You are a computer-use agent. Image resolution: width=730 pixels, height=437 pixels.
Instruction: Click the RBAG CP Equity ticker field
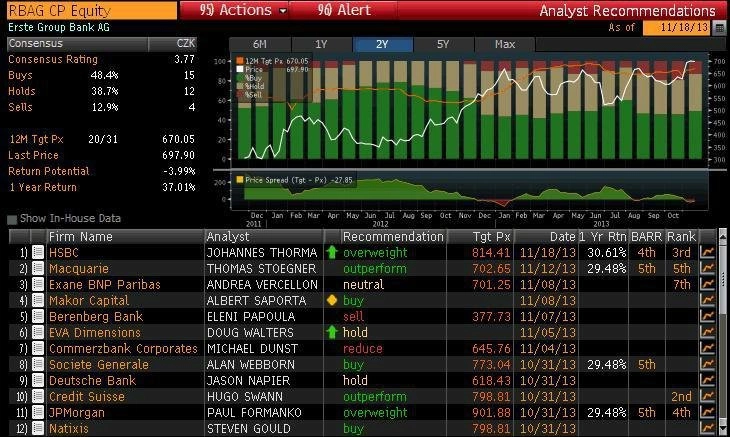pyautogui.click(x=92, y=10)
